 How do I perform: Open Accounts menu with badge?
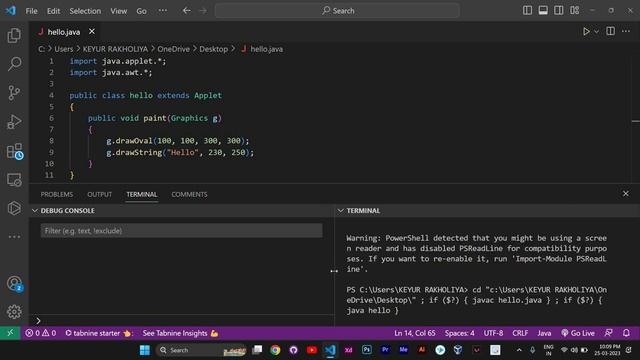point(14,283)
